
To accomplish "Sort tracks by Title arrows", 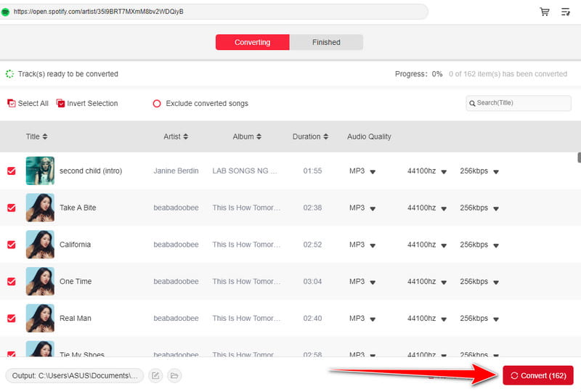I will pyautogui.click(x=45, y=136).
